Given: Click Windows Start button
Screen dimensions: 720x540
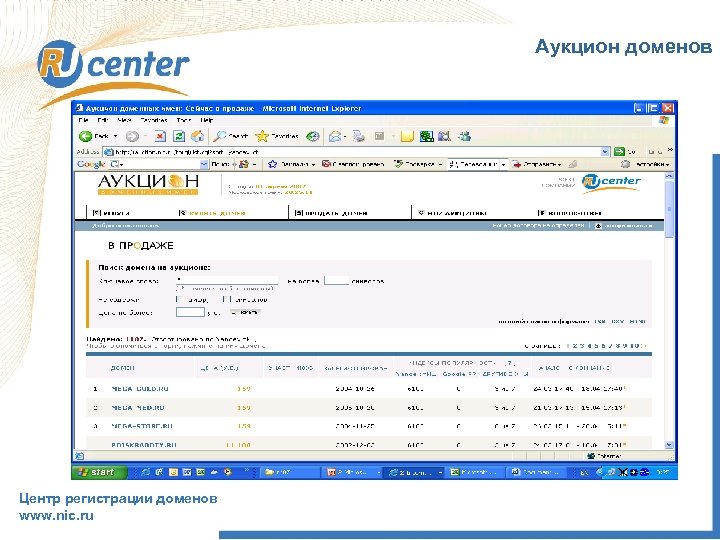Looking at the screenshot, I should (98, 472).
